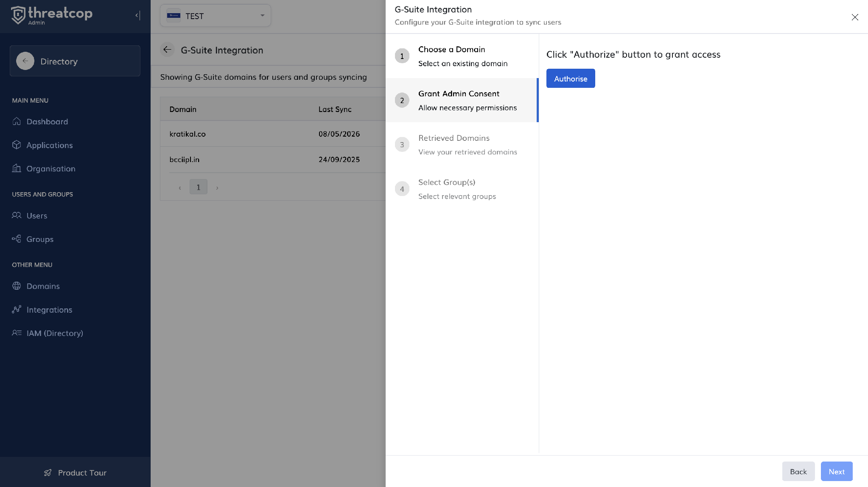868x487 pixels.
Task: Click the Groups hierarchy icon
Action: tap(17, 239)
